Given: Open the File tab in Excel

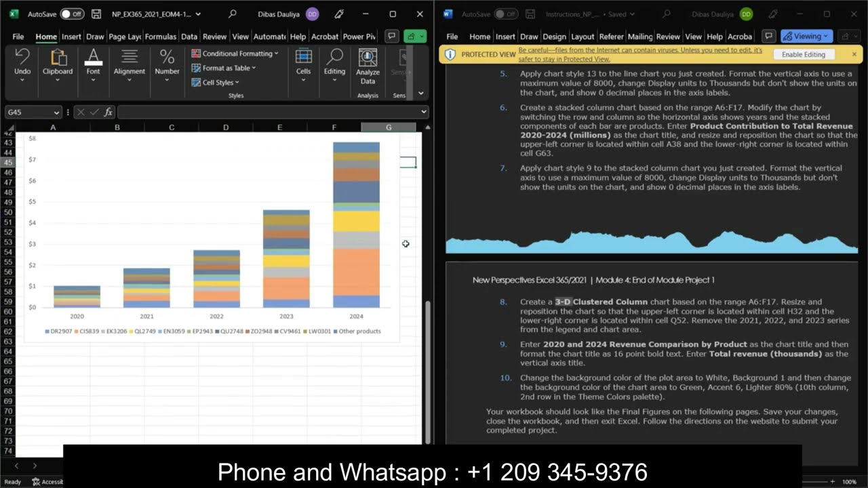Looking at the screenshot, I should click(x=18, y=37).
